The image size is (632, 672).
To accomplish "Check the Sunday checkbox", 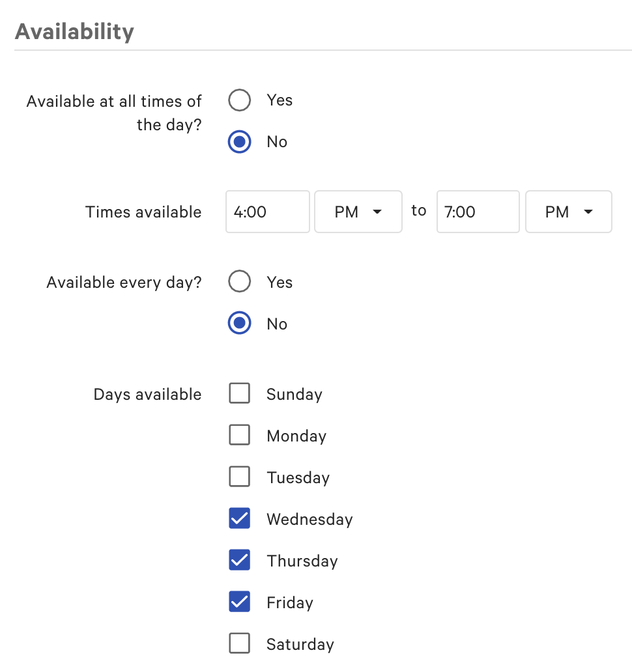I will 240,394.
